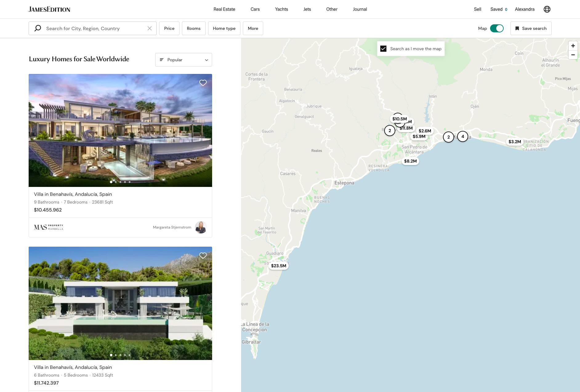
Task: Open the MAS Property Marbella logo
Action: coord(49,227)
